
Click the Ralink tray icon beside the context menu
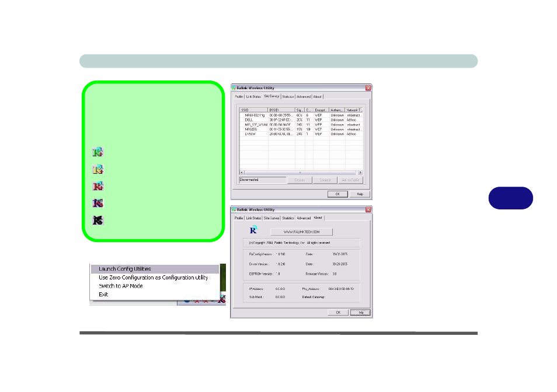tap(222, 299)
